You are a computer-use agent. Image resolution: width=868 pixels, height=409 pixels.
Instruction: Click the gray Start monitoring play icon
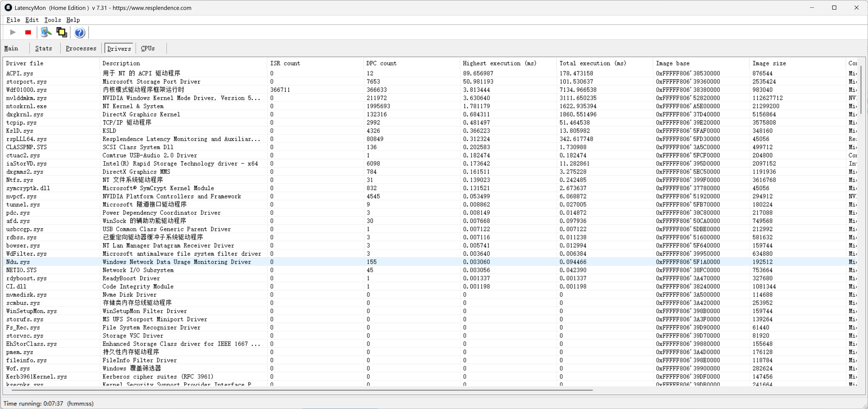pyautogui.click(x=13, y=32)
